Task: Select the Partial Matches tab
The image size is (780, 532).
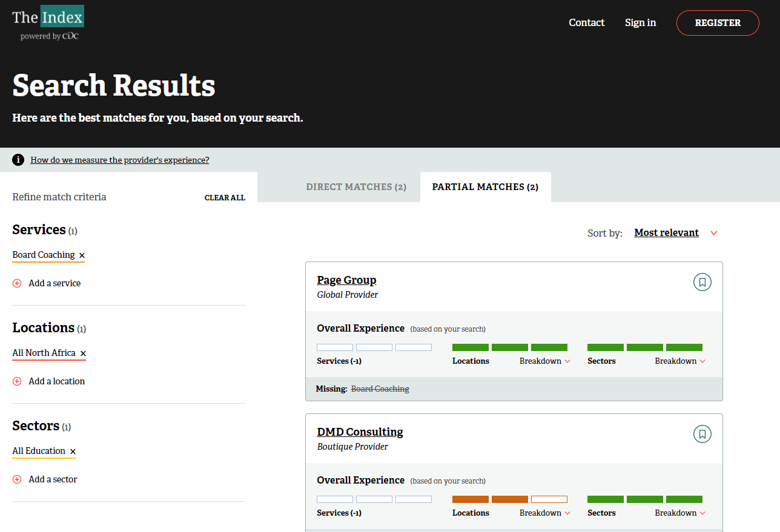Action: point(485,187)
